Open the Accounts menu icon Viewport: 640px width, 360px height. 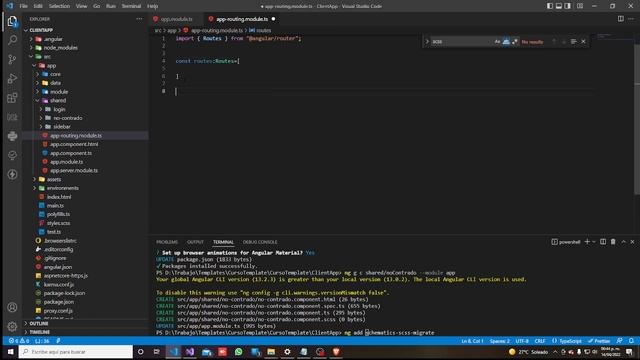click(x=12, y=307)
